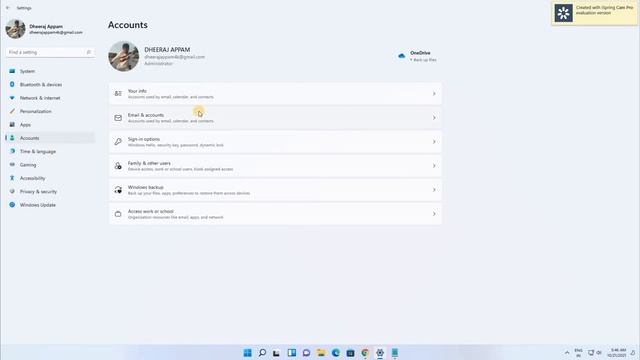Image resolution: width=640 pixels, height=360 pixels.
Task: Show hidden system tray icons
Action: 567,353
